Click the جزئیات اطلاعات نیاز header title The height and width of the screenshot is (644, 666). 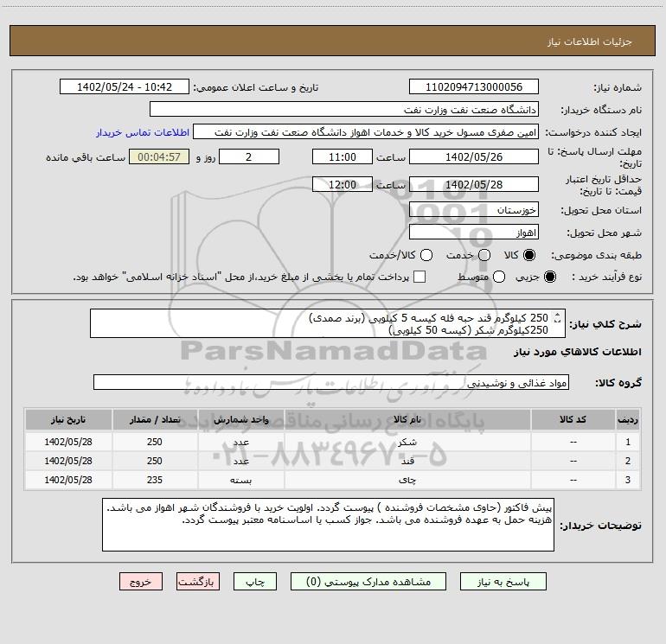click(590, 41)
